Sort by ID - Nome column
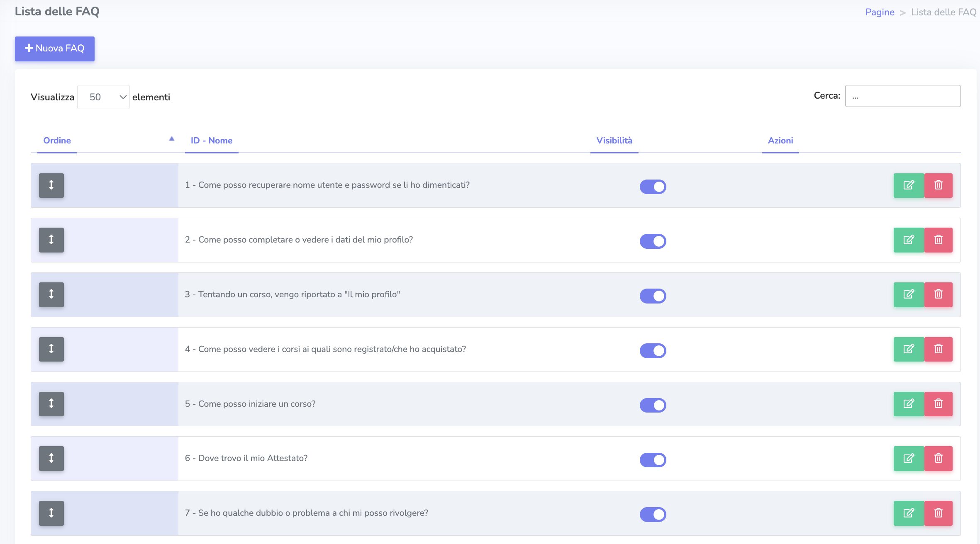Image resolution: width=980 pixels, height=544 pixels. [x=212, y=141]
